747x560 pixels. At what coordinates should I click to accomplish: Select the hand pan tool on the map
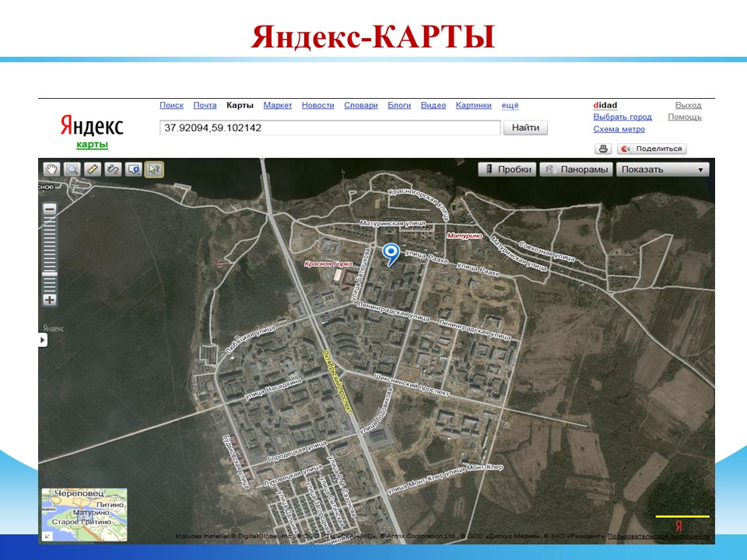(x=51, y=170)
